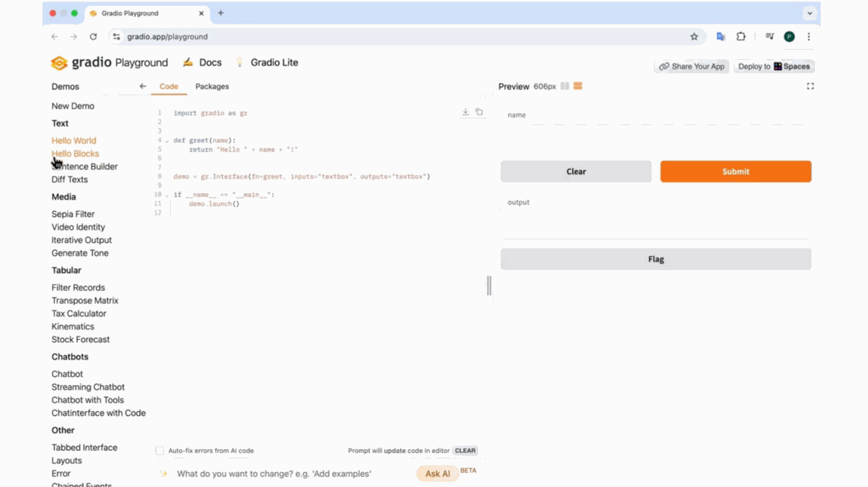Viewport: 868px width, 487px height.
Task: Open the Hello Blocks demo
Action: click(x=76, y=154)
